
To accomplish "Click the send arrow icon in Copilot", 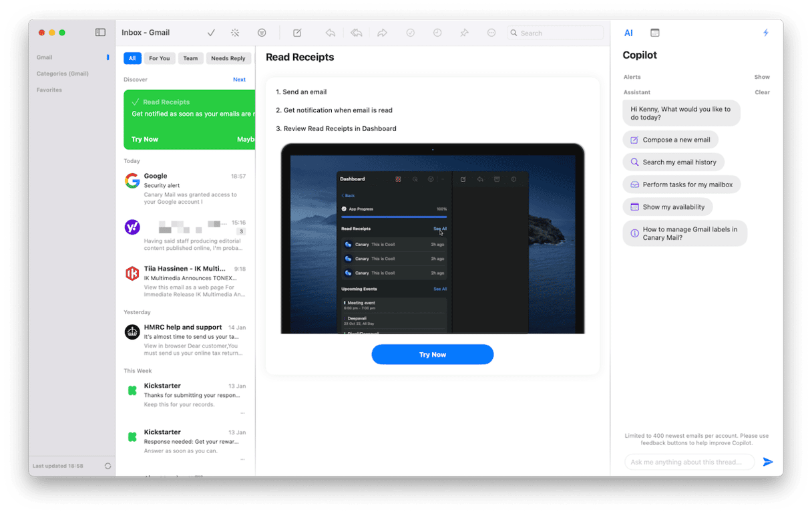I will [768, 462].
